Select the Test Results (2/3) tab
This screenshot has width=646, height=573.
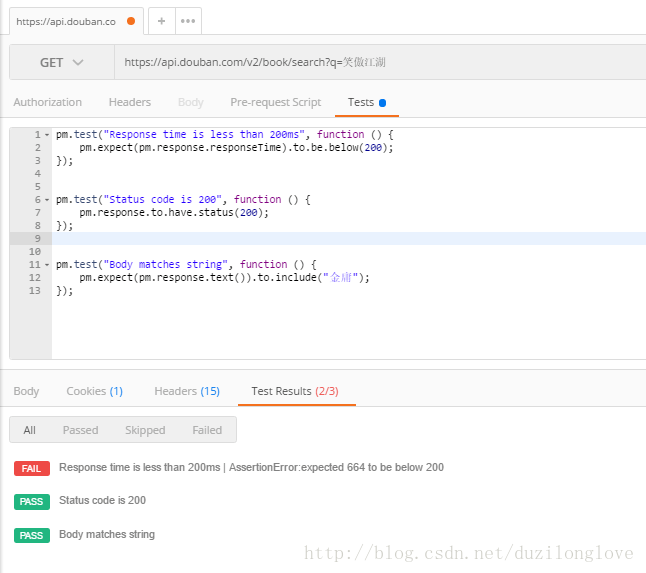[x=295, y=391]
